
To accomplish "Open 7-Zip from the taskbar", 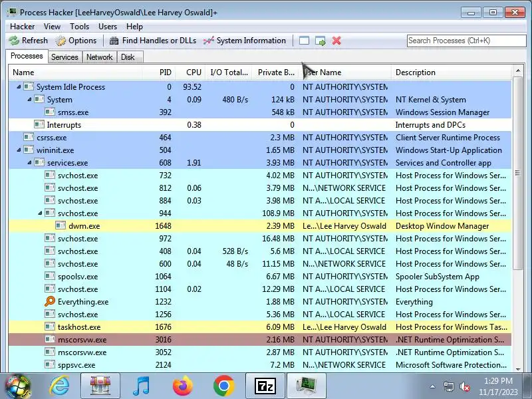I will (265, 386).
